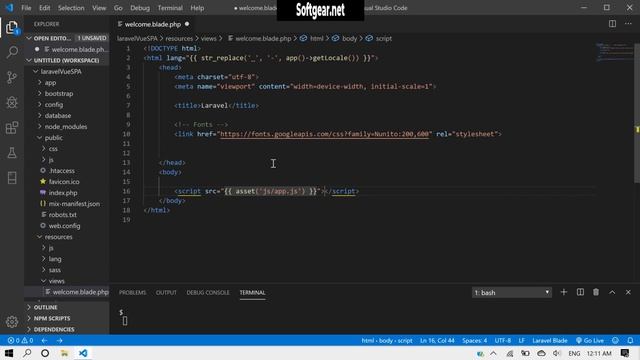640x360 pixels.
Task: Open Manage settings gear
Action: (x=12, y=322)
